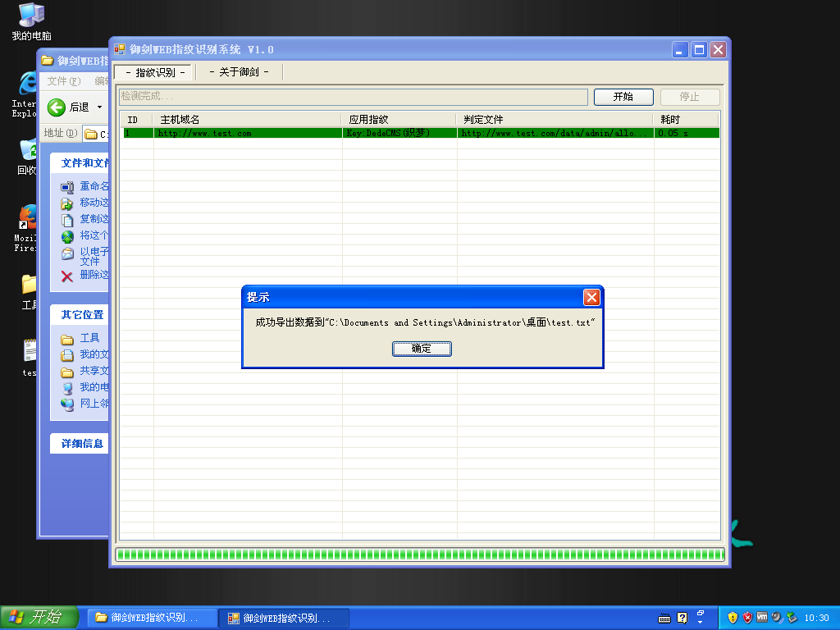Open shared documents folder under 其它位置
840x630 pixels.
click(x=67, y=372)
